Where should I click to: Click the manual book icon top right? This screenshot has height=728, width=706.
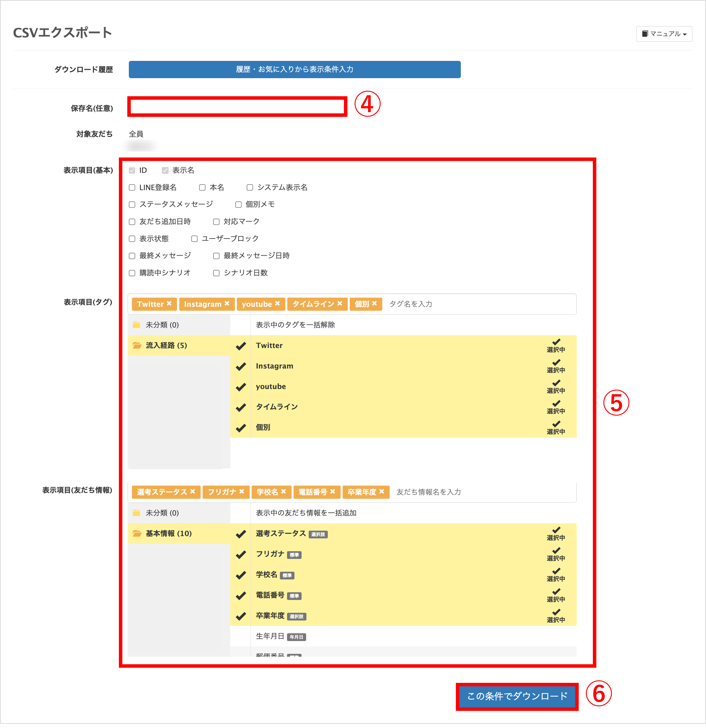pos(645,34)
